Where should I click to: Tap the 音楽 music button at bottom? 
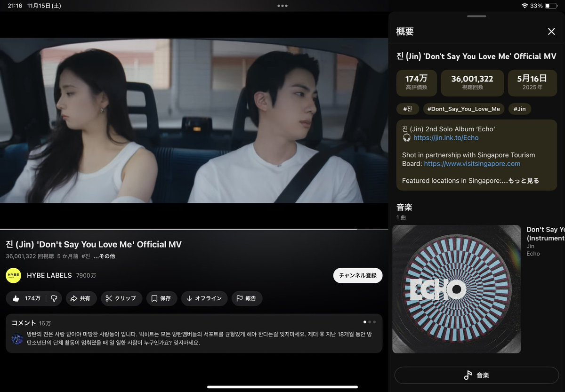click(476, 375)
